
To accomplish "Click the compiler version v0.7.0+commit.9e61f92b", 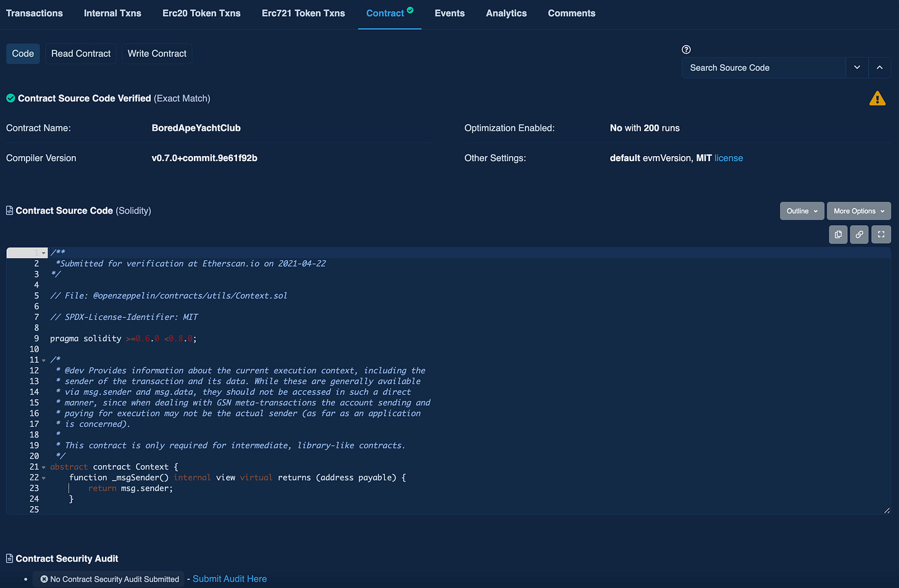I will click(204, 158).
